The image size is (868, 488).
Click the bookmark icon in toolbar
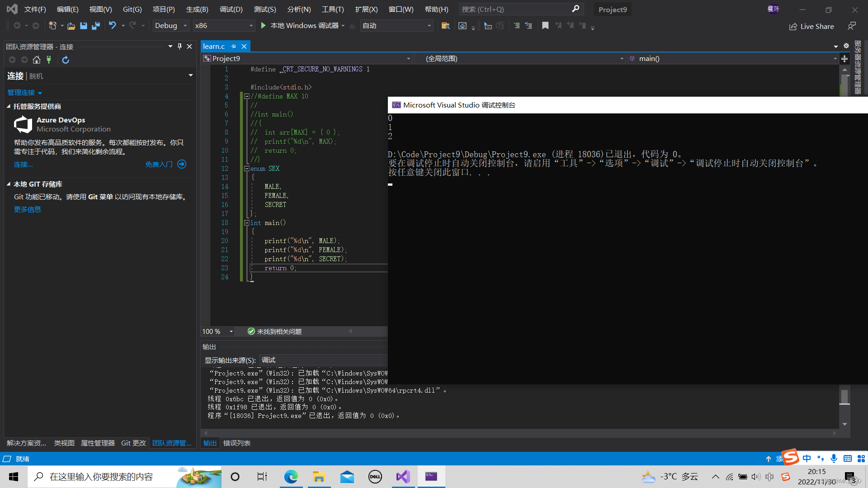[545, 26]
